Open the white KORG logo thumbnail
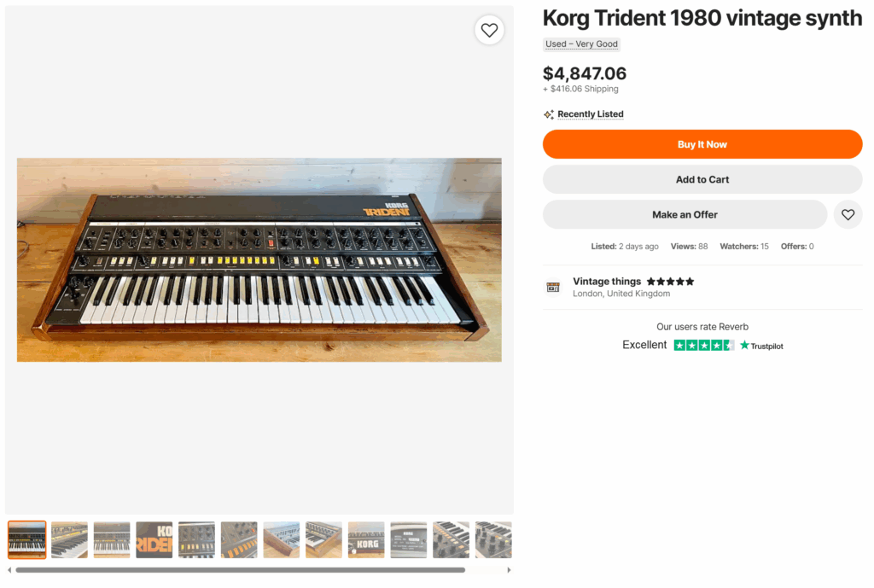The height and width of the screenshot is (588, 874). click(x=366, y=540)
